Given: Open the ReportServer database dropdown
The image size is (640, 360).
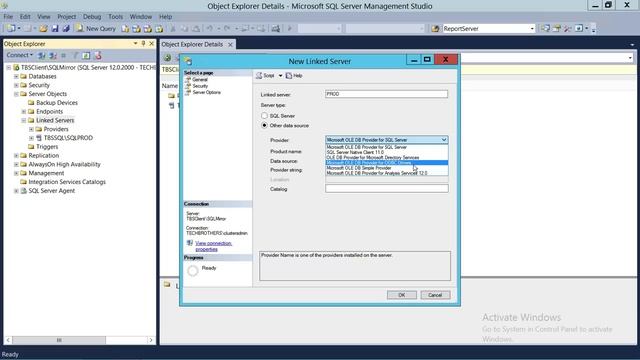Looking at the screenshot, I should click(532, 29).
